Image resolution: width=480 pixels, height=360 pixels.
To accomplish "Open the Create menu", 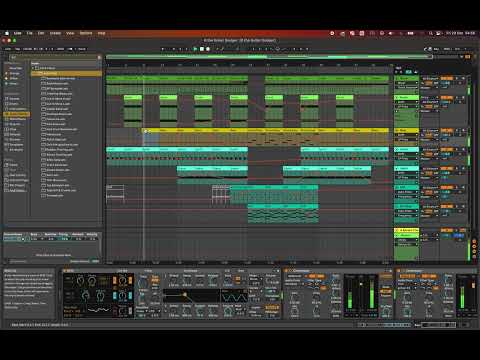I will (55, 33).
